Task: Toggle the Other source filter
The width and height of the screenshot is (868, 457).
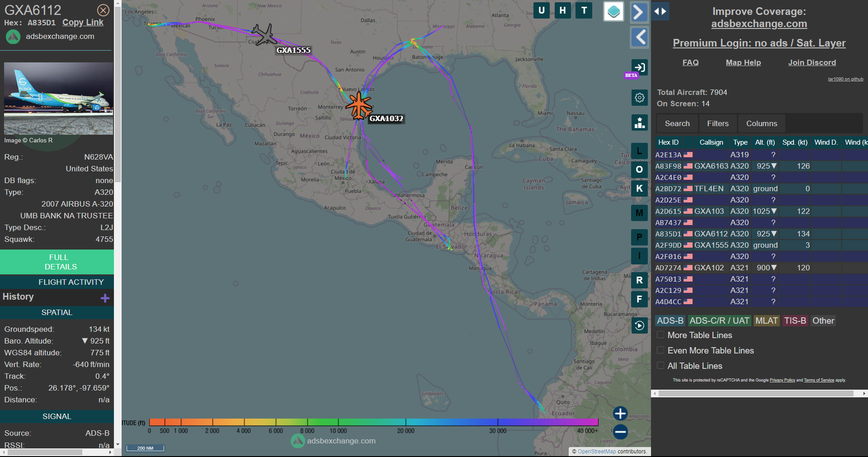Action: (823, 320)
